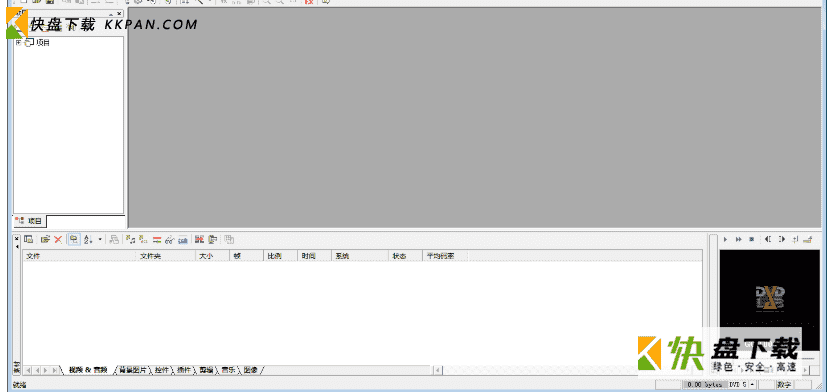Viewport: 832px width, 392px height.
Task: Close the project panel with x
Action: click(119, 13)
